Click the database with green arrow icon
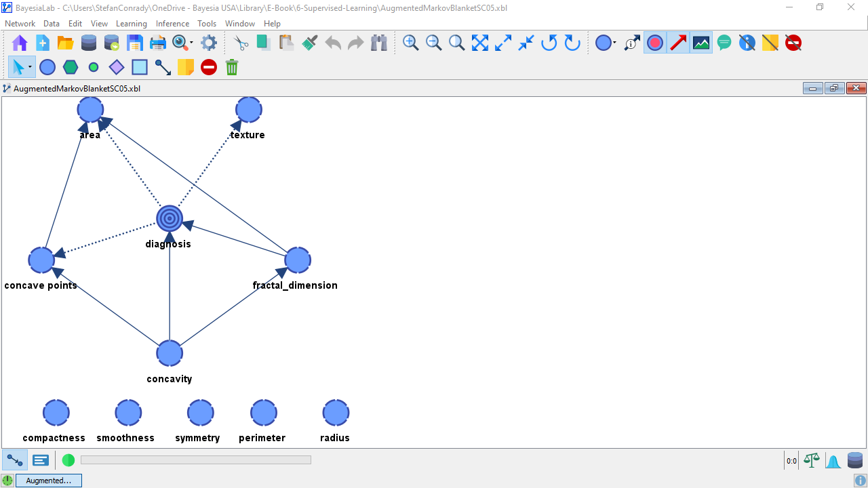The height and width of the screenshot is (488, 868). click(x=112, y=43)
